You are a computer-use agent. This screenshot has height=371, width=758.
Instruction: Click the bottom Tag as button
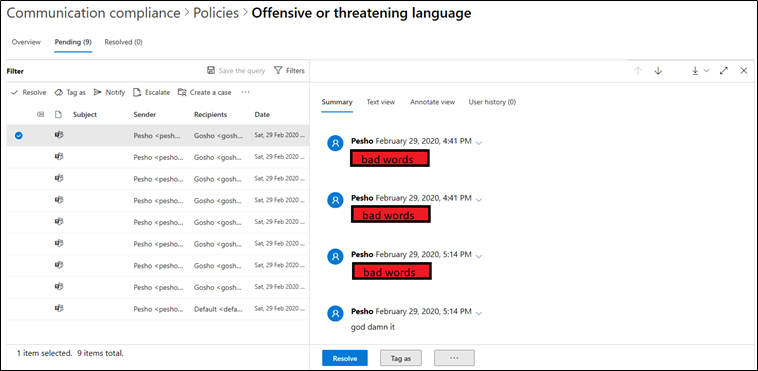401,358
